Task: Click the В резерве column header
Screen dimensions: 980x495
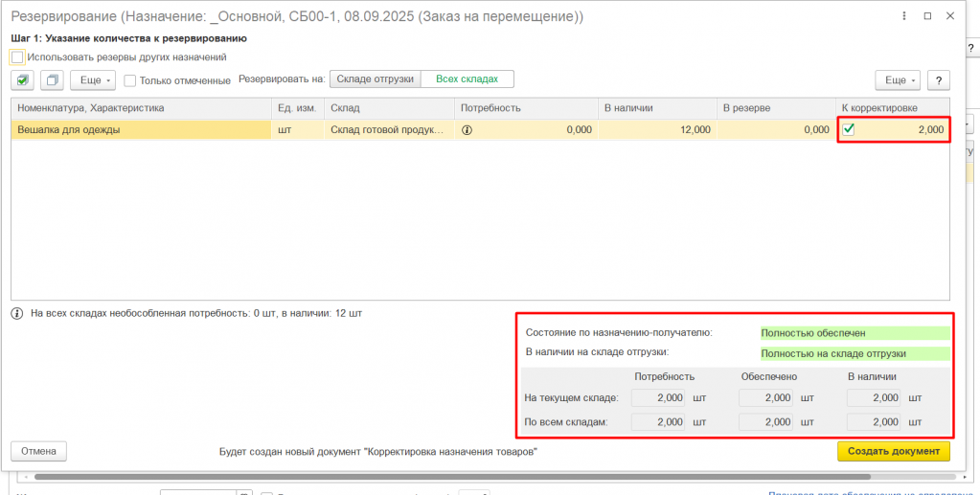Action: click(776, 108)
